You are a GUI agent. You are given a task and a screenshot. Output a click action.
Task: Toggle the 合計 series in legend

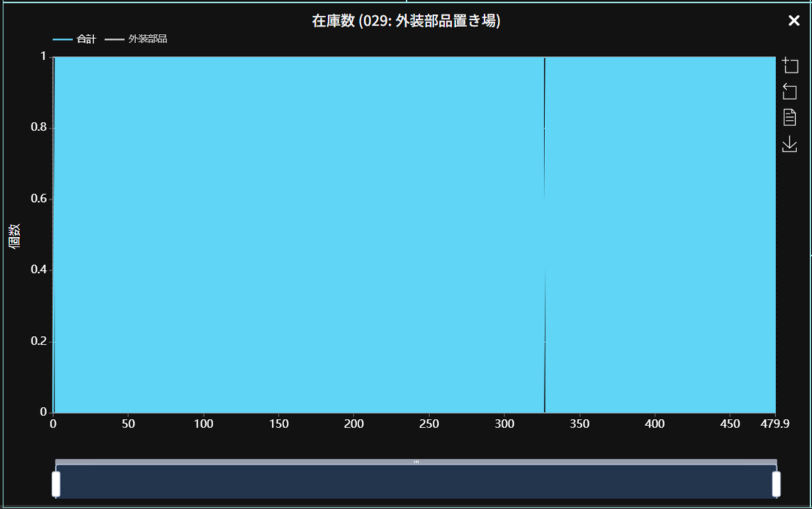(x=86, y=39)
